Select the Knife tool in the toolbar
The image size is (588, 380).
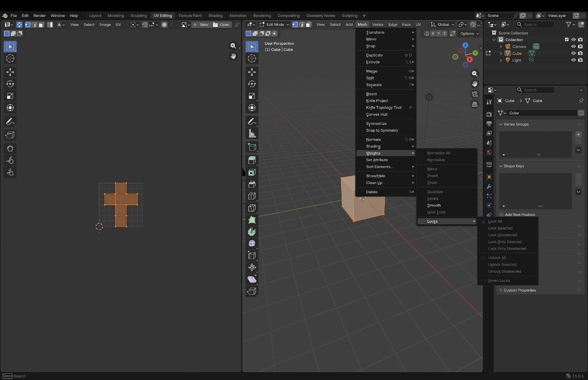point(252,208)
